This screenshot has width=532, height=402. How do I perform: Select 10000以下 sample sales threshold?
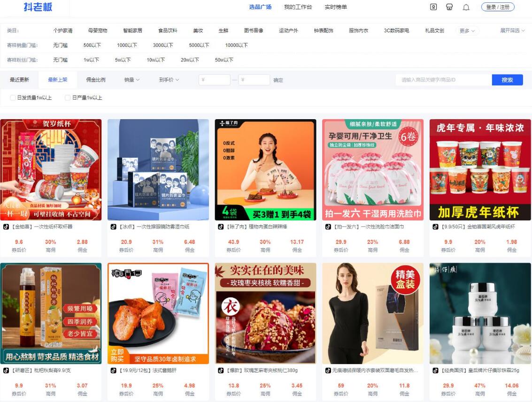point(237,45)
